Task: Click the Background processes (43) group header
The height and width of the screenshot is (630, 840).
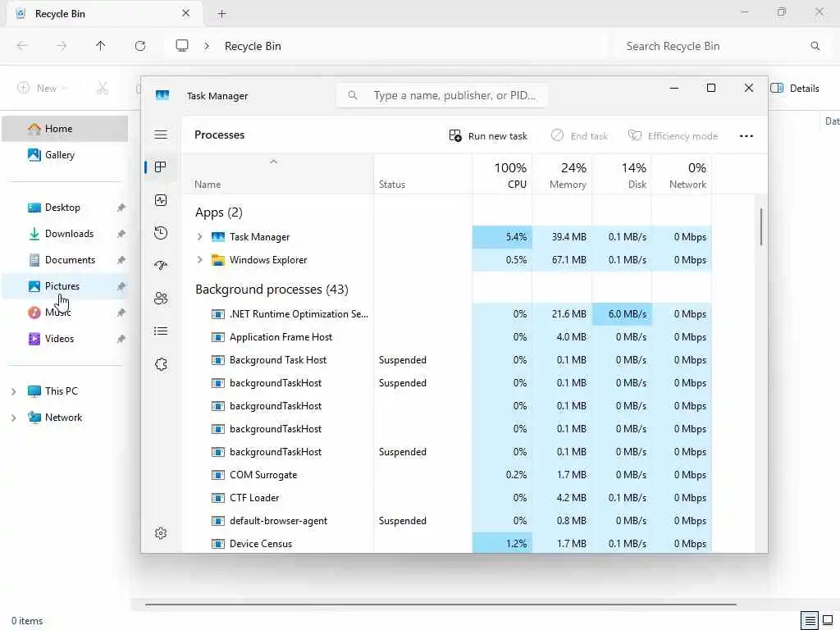Action: point(272,290)
